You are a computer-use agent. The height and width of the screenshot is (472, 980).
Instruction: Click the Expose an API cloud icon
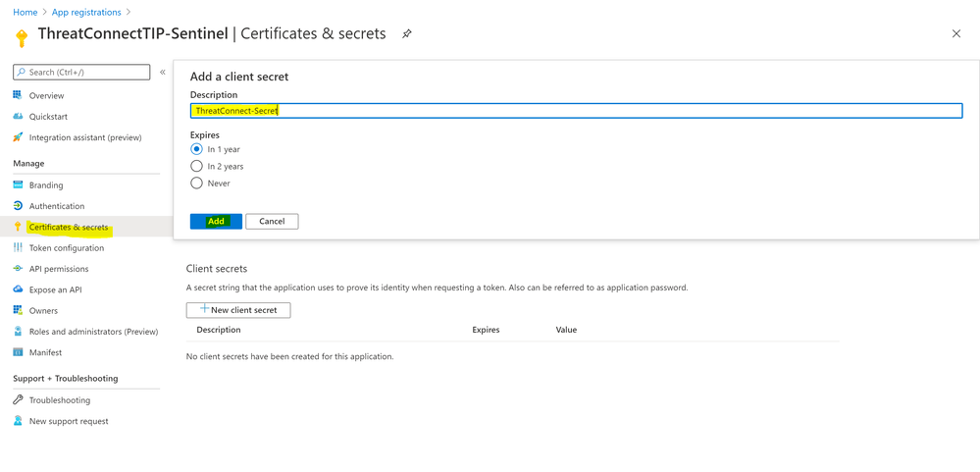18,289
